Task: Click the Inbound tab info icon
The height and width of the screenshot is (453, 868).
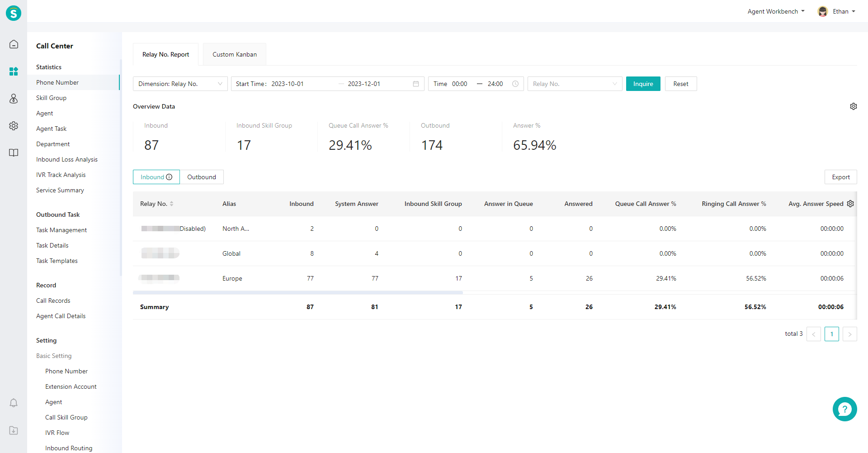Action: coord(169,177)
